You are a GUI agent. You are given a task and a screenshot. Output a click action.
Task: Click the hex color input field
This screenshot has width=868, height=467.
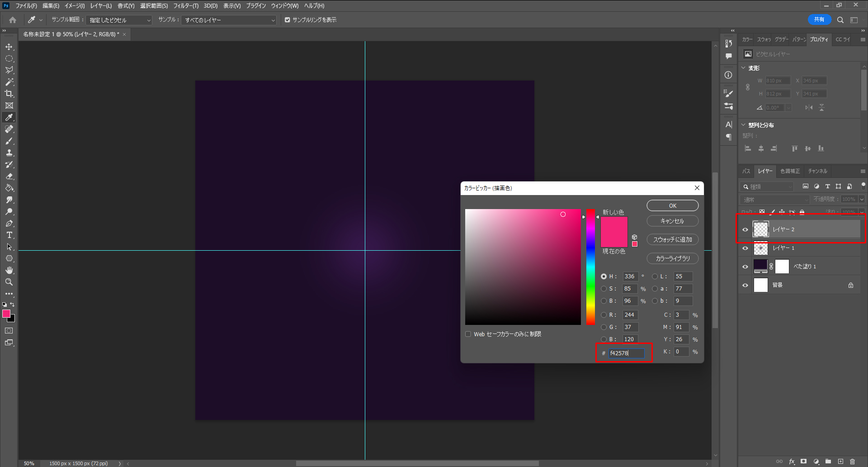tap(626, 353)
